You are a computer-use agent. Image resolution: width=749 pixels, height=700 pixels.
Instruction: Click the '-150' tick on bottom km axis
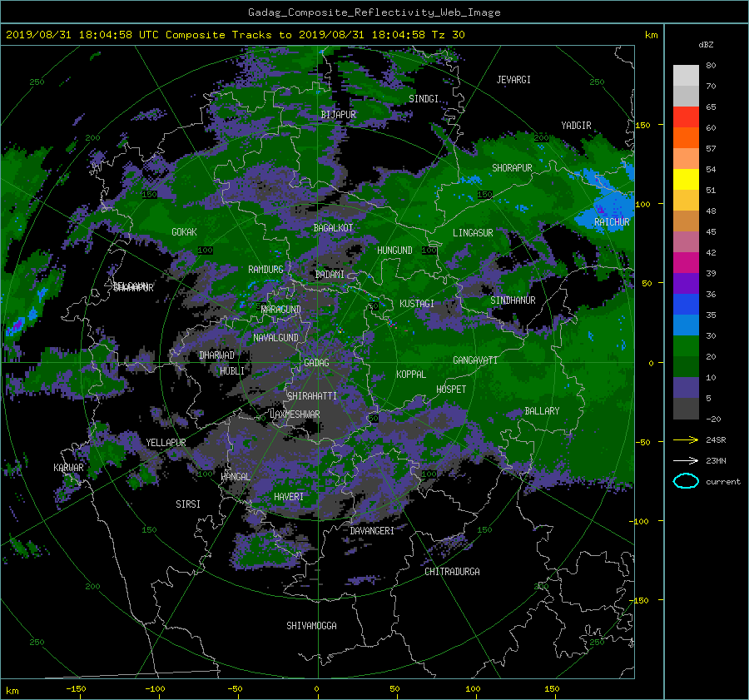pyautogui.click(x=76, y=689)
